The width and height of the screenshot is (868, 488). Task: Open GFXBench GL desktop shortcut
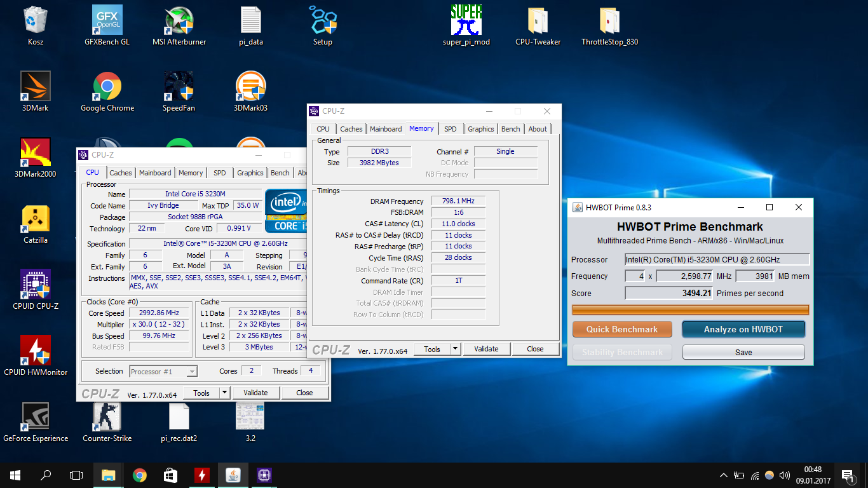click(107, 25)
